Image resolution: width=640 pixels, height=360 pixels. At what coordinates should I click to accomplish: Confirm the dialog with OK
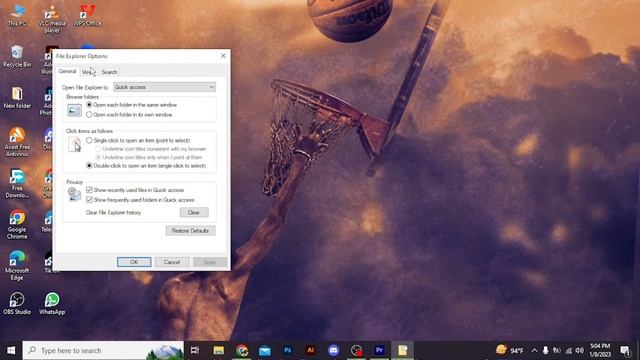(x=134, y=262)
